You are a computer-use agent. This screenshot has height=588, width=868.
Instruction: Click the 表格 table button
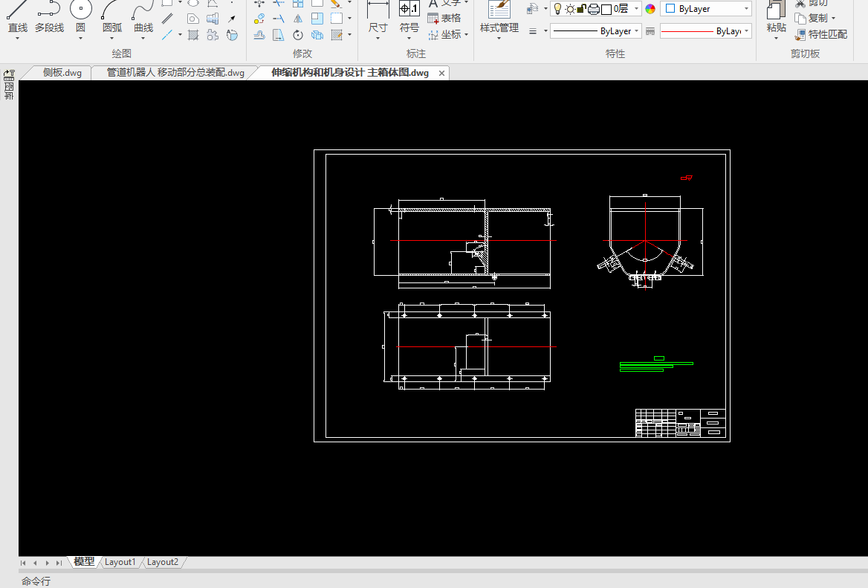pos(444,18)
